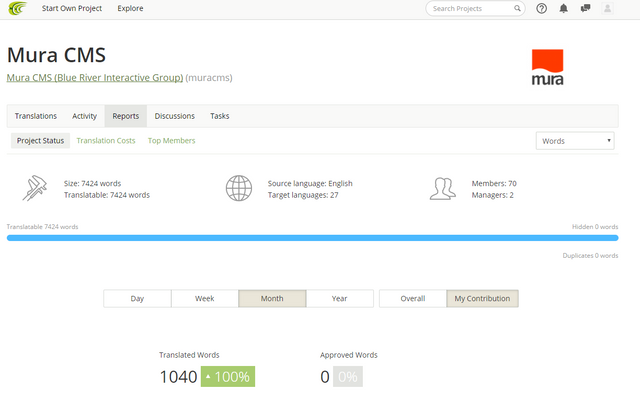This screenshot has height=402, width=640.
Task: Click the Hidden 0 words label
Action: tap(595, 227)
